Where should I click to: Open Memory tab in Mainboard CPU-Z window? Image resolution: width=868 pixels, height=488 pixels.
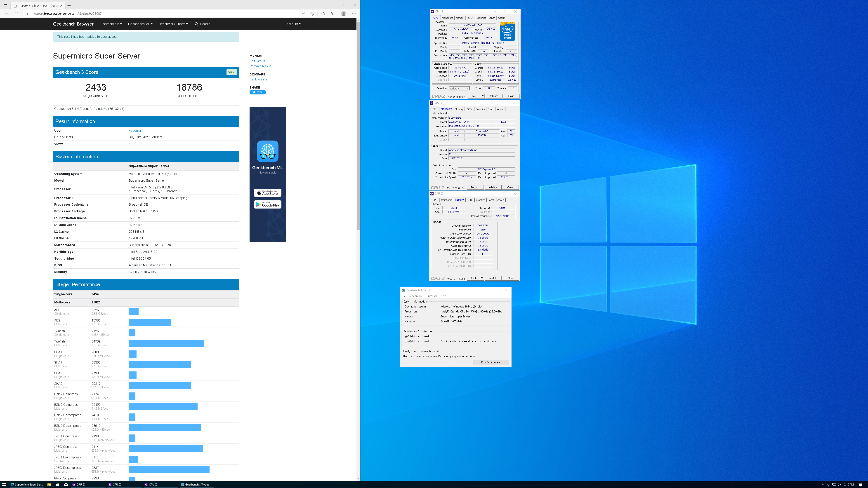coord(459,109)
